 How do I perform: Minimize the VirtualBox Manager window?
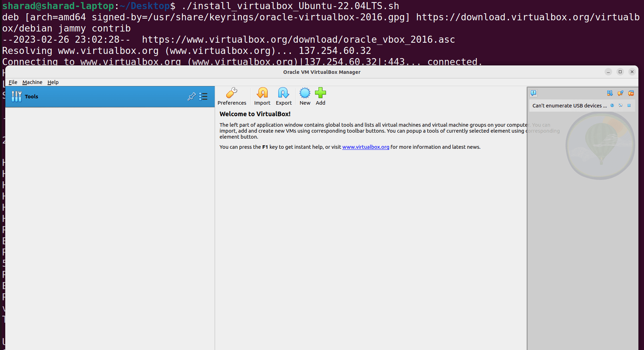pos(608,72)
